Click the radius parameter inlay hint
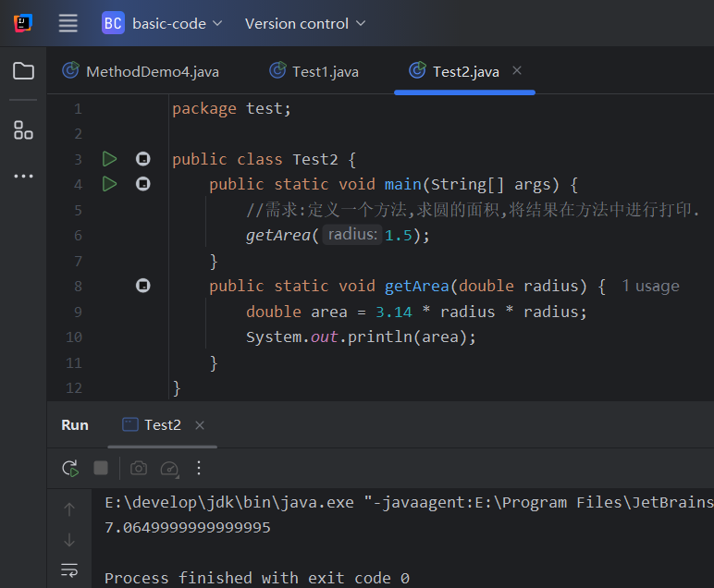This screenshot has height=588, width=714. tap(352, 235)
